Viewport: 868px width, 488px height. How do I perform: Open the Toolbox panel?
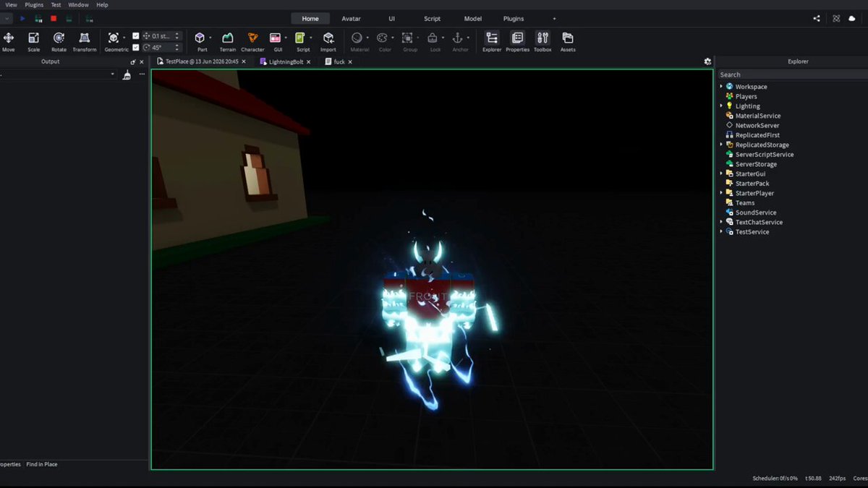(x=542, y=41)
